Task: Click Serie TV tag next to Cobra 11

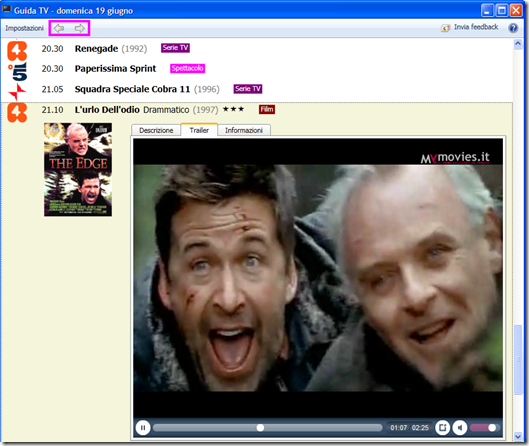Action: [248, 89]
